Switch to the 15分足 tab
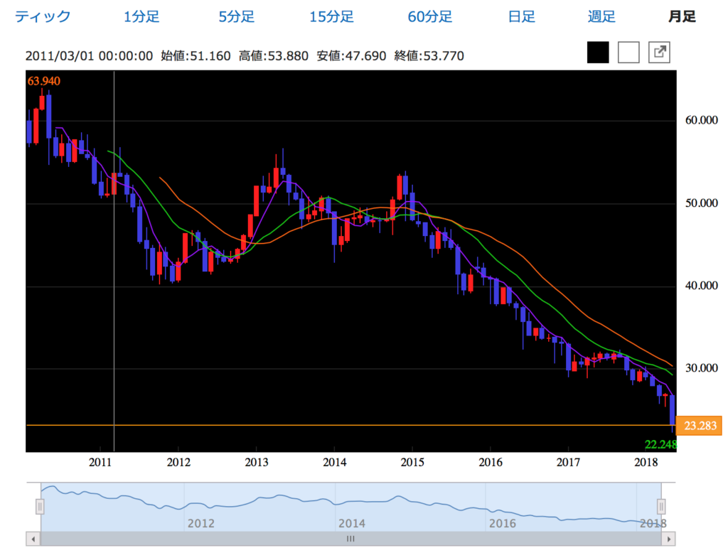728x560 pixels. [x=331, y=17]
